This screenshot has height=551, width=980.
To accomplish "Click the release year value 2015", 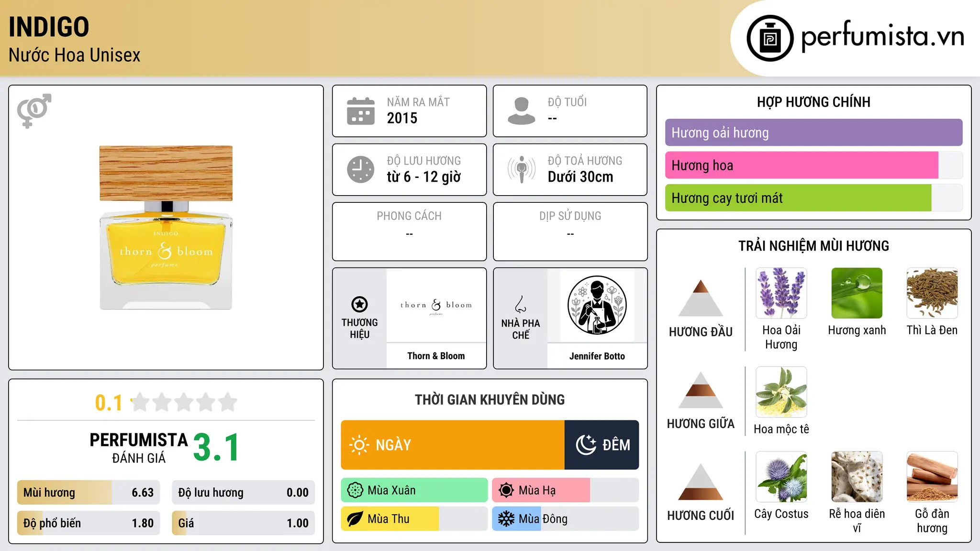I will click(402, 118).
